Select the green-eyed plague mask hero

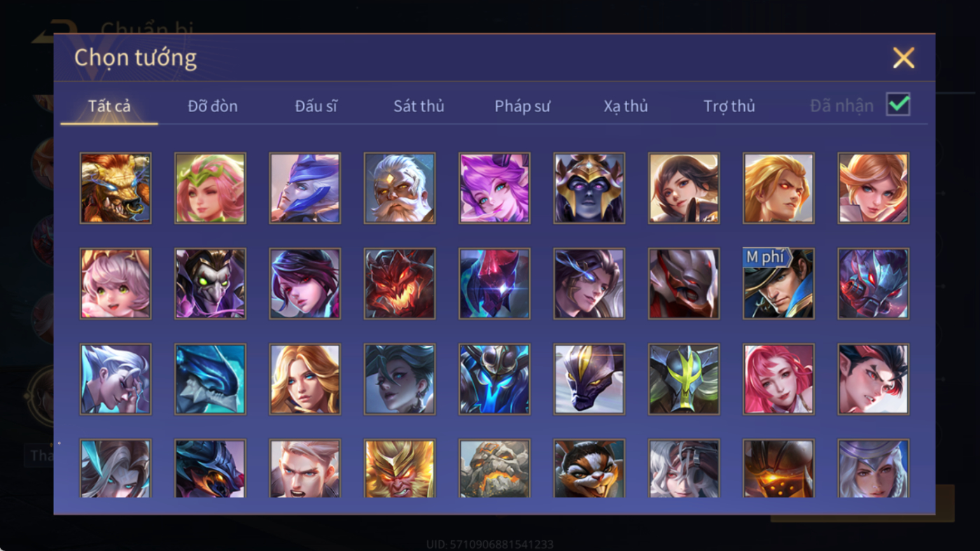tap(210, 284)
